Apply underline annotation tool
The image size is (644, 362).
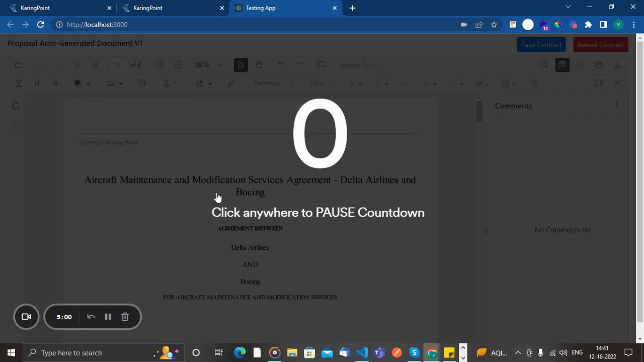37,83
